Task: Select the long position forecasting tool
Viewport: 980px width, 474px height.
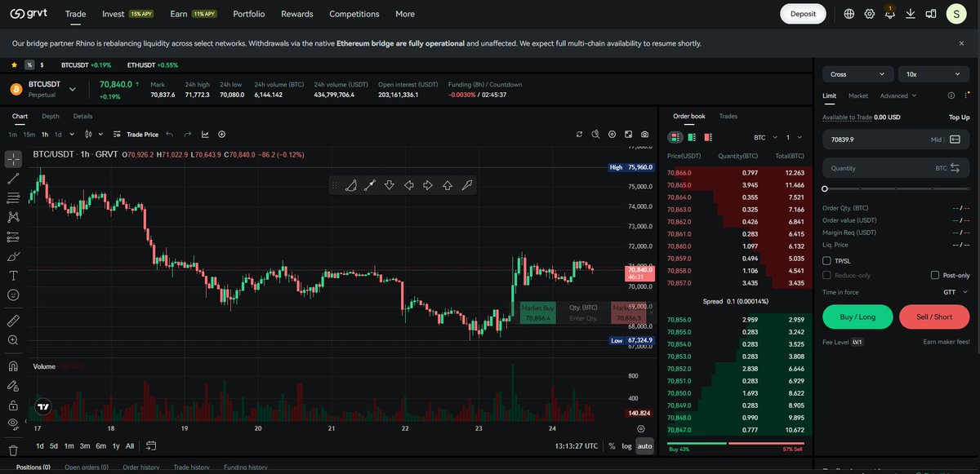Action: [x=13, y=237]
